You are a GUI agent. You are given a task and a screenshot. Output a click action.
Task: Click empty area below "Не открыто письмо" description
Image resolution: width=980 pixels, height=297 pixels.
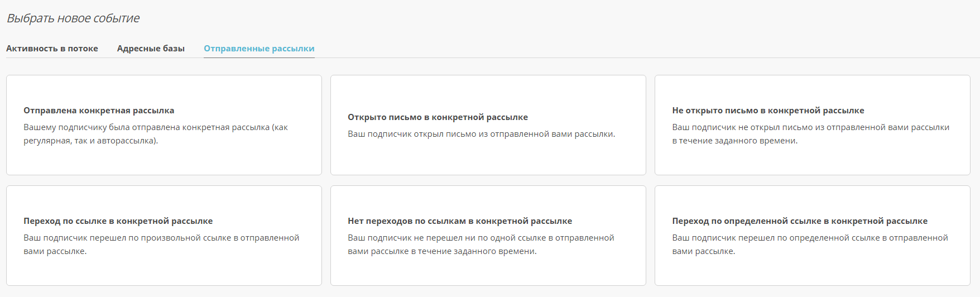pyautogui.click(x=812, y=160)
